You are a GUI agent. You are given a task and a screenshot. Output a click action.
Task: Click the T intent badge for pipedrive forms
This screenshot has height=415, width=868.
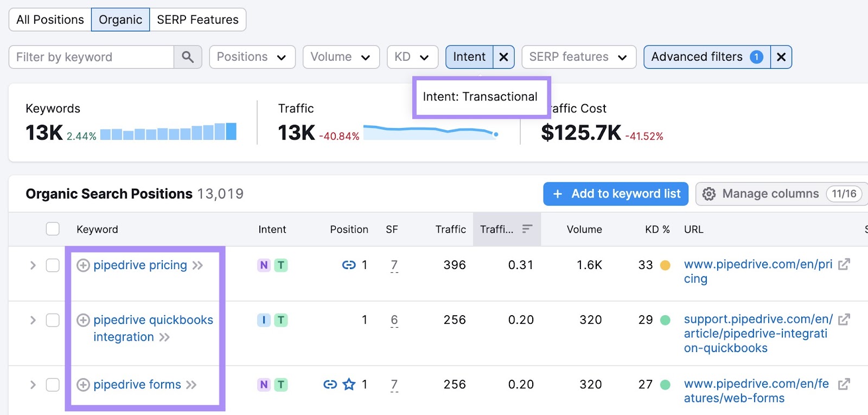click(281, 385)
